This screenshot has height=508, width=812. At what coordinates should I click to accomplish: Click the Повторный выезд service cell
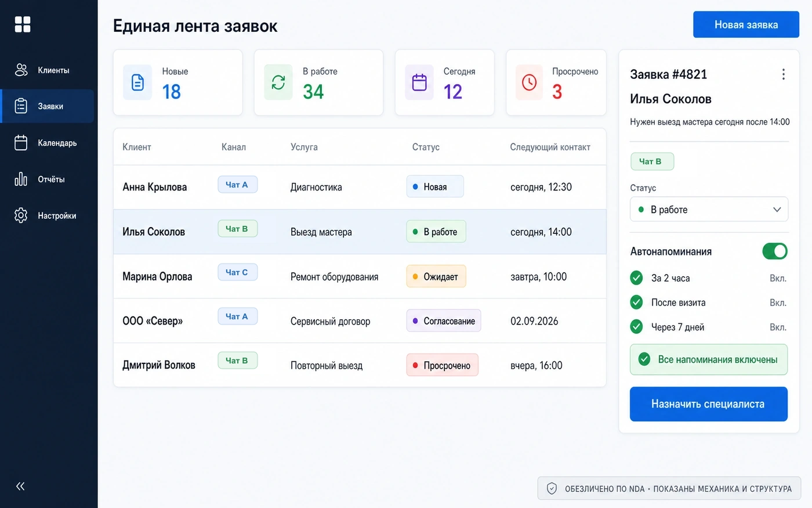[x=327, y=366]
